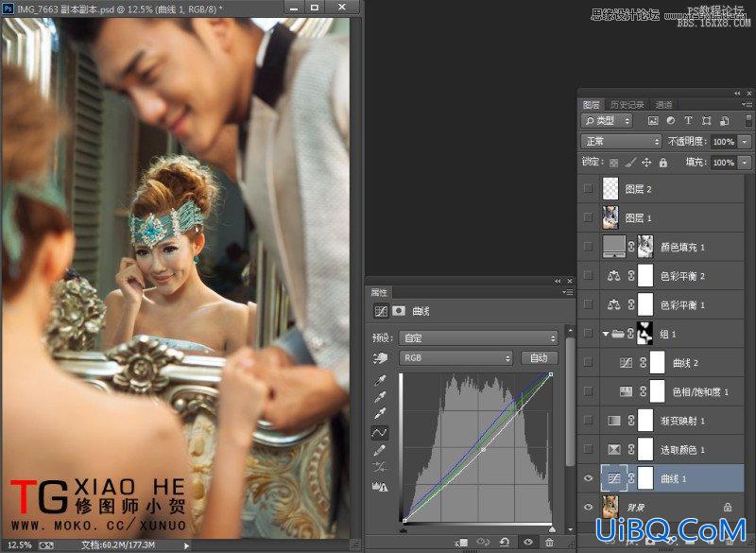Click the 自动 auto button

539,357
